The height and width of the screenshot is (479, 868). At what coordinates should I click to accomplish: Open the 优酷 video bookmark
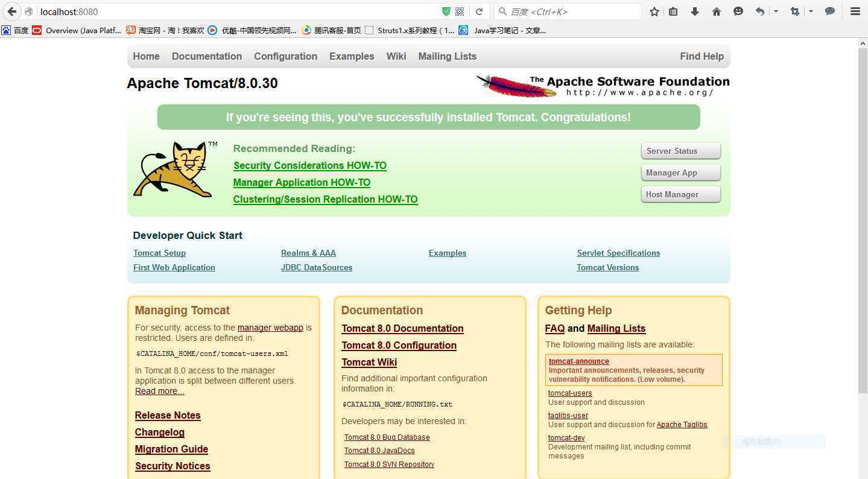[252, 30]
